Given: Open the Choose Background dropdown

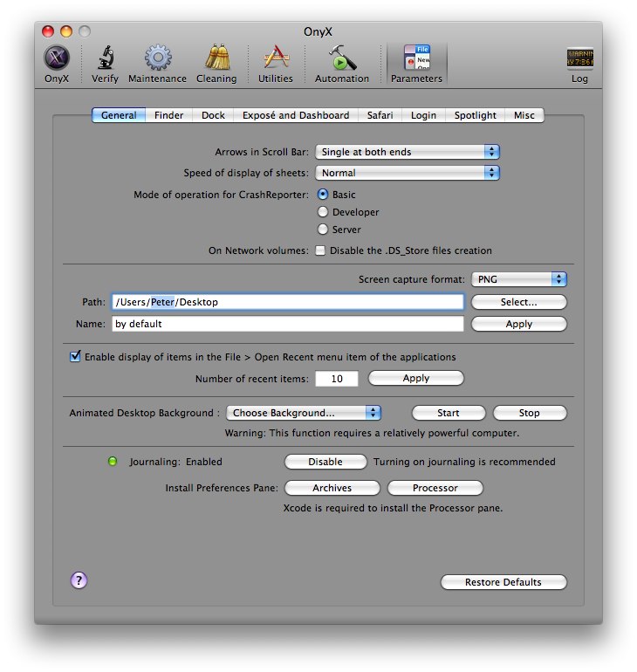Looking at the screenshot, I should pyautogui.click(x=304, y=413).
